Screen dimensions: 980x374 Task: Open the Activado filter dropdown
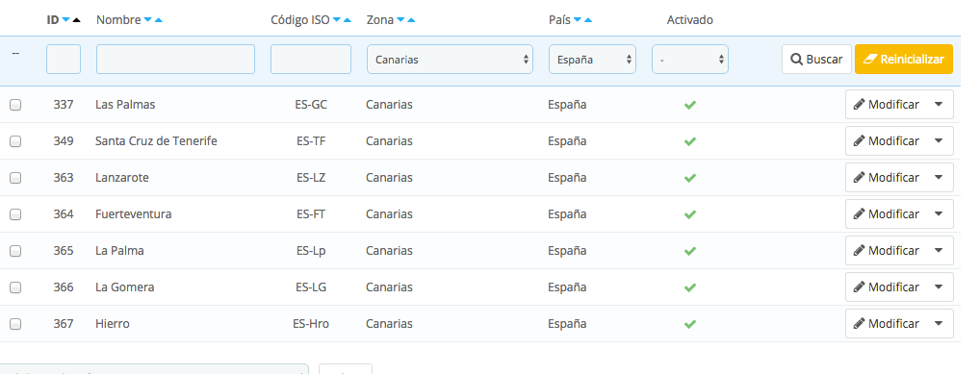click(690, 60)
